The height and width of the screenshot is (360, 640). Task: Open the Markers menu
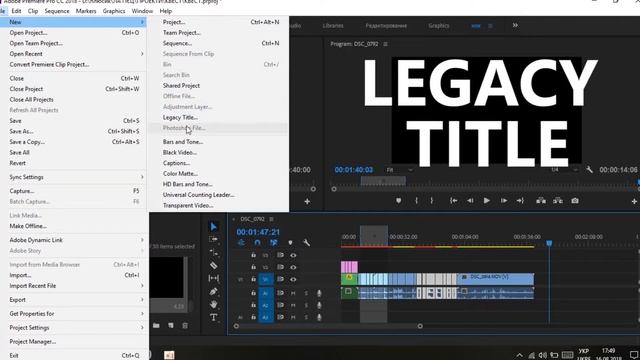[x=86, y=11]
